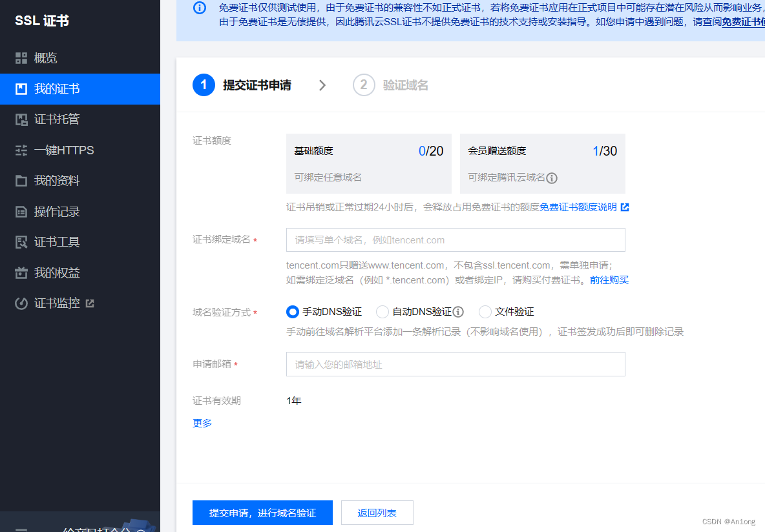Screen dimensions: 765x532
Task: Open the 一键HTTPS feature page
Action: click(x=54, y=150)
